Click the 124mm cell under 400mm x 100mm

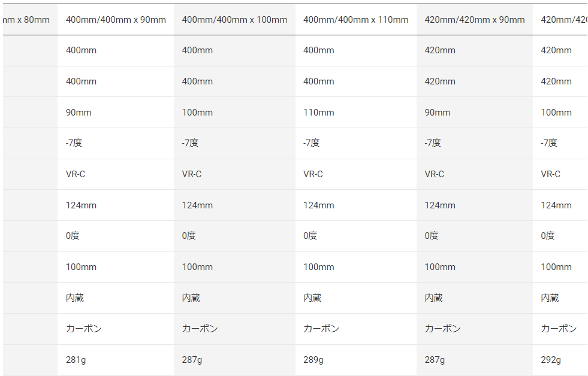(x=197, y=205)
